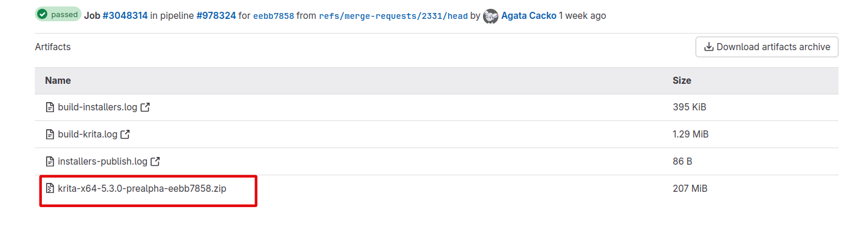Click the green passed status badge
The height and width of the screenshot is (239, 868).
point(58,15)
